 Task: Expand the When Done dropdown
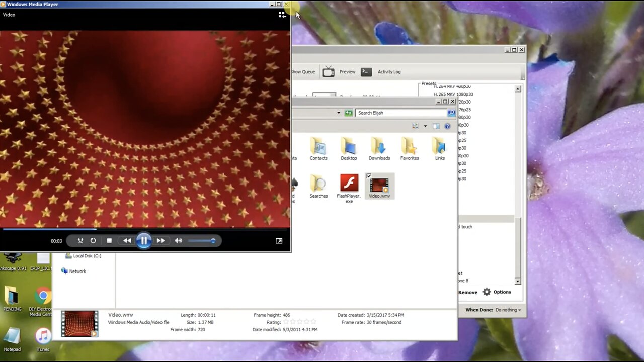click(x=508, y=310)
